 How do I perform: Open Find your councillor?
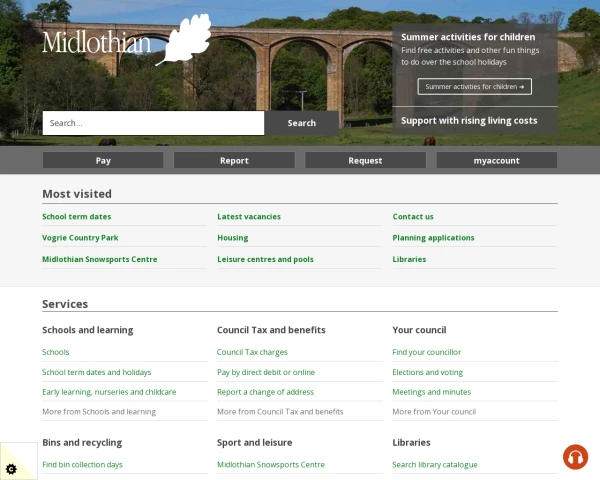point(427,352)
